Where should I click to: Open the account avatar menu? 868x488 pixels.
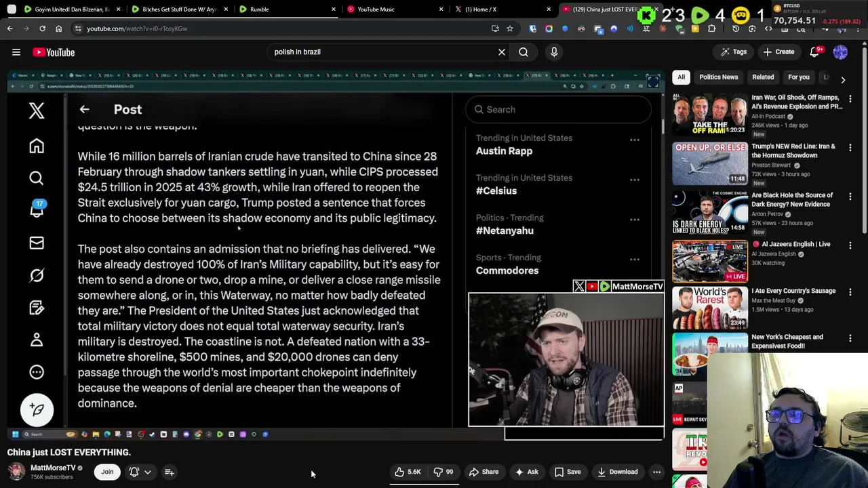(x=840, y=52)
